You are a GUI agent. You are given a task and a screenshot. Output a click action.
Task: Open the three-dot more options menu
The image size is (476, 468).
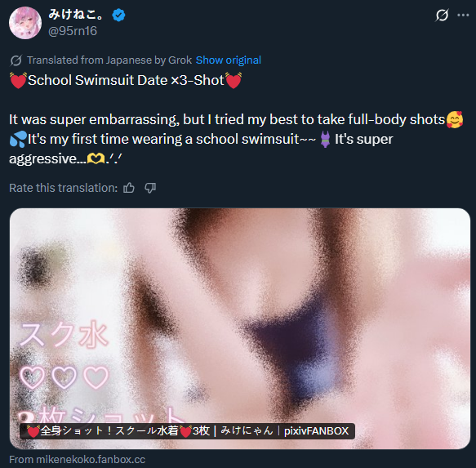[463, 16]
